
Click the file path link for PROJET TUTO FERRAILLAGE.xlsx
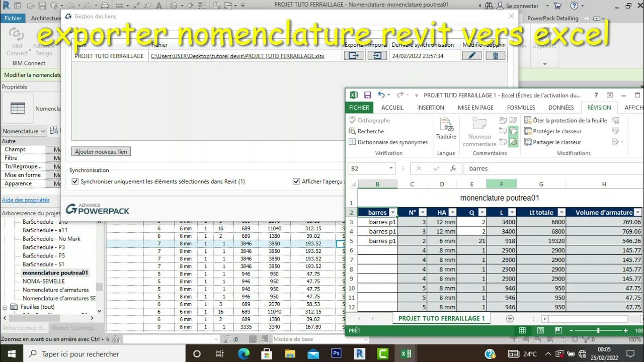click(x=237, y=56)
